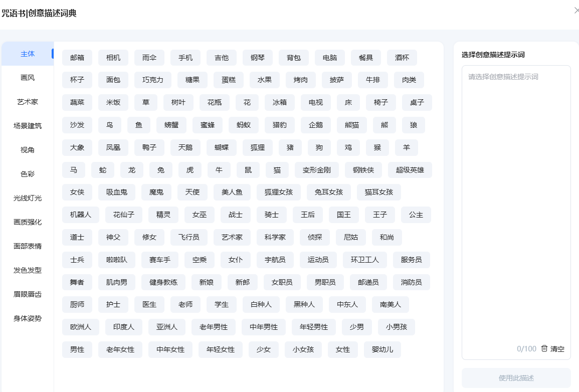Add the 超级英雄 keyword

pyautogui.click(x=410, y=170)
